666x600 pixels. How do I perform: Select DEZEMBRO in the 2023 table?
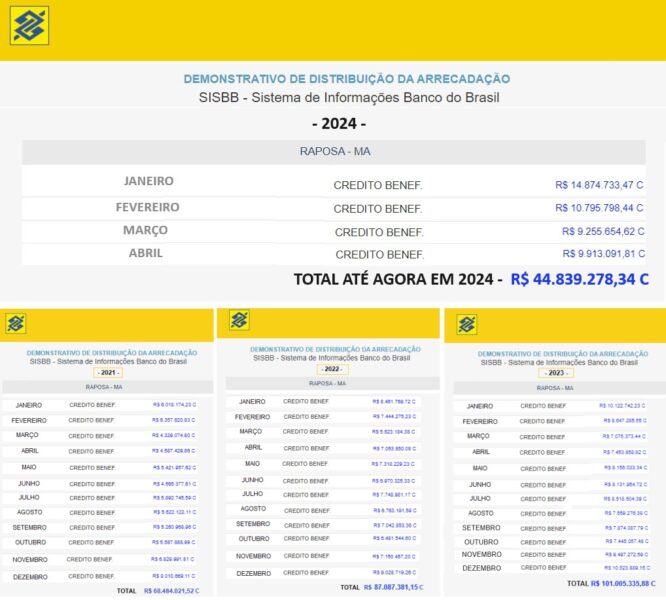coord(482,568)
